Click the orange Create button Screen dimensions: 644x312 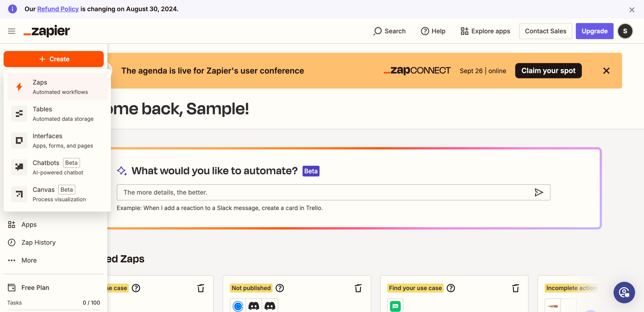(x=54, y=59)
